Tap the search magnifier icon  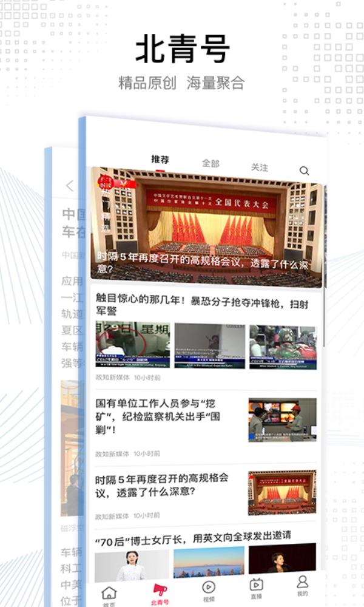pos(304,171)
